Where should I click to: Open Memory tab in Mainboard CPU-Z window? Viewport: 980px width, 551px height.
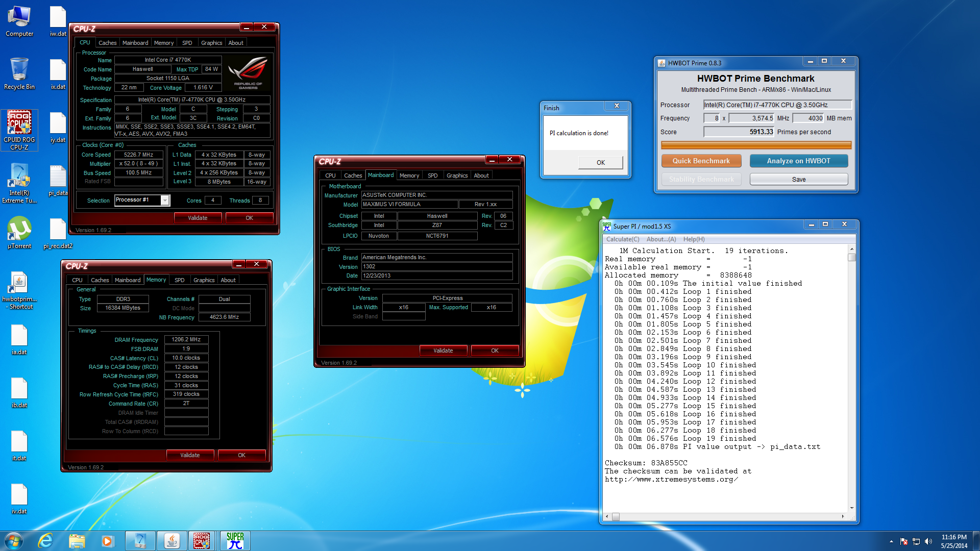[409, 176]
